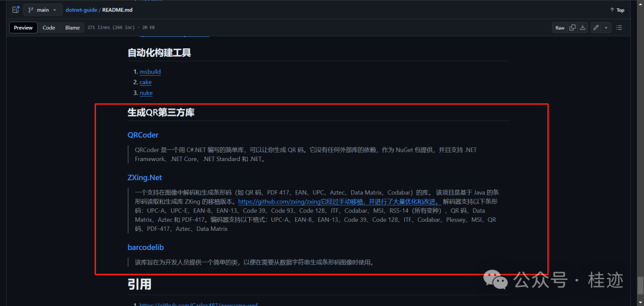644x306 pixels.
Task: Open the msbuild link
Action: coord(150,72)
